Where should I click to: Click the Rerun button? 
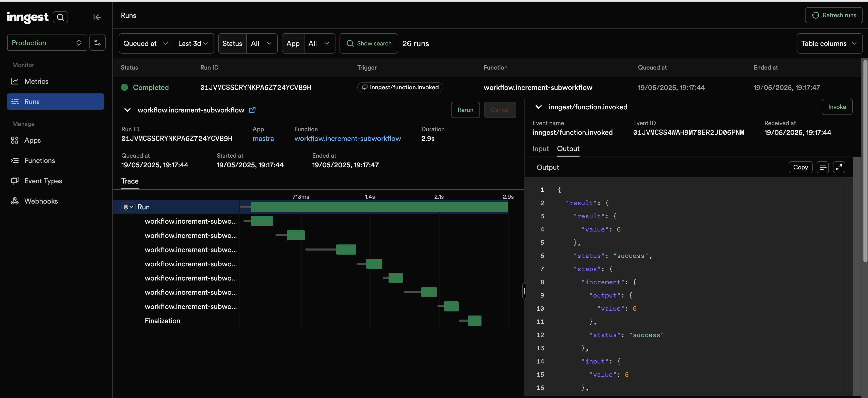tap(465, 110)
